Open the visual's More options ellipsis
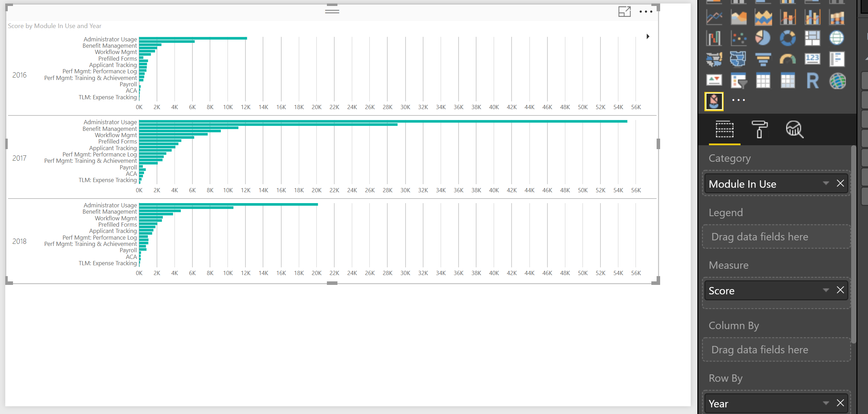Screen dimensions: 868x414 (x=646, y=12)
